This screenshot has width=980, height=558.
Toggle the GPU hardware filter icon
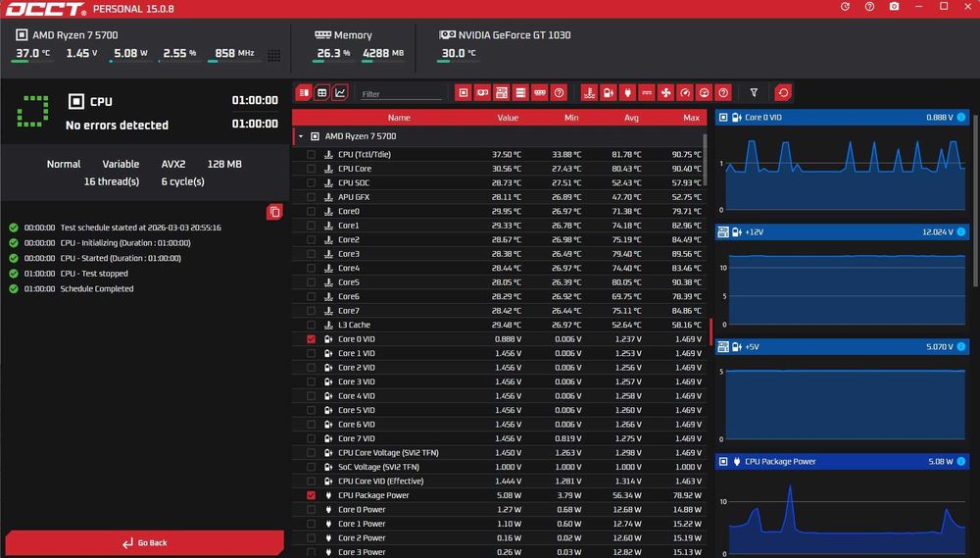click(482, 93)
